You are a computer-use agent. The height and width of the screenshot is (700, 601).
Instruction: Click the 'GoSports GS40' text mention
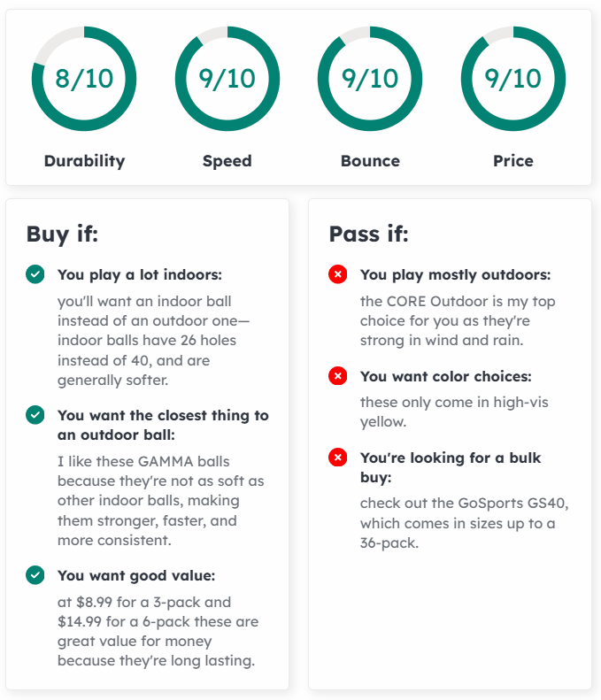click(512, 504)
